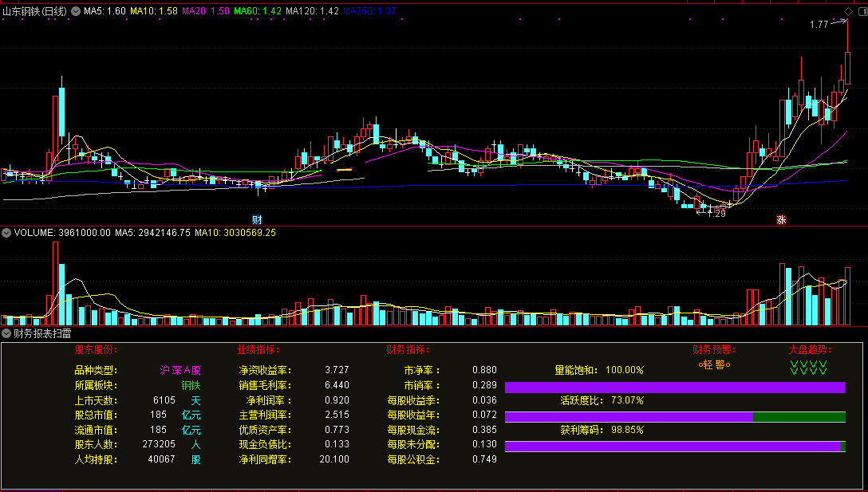
Task: Click the 所属板块 label
Action: point(97,385)
